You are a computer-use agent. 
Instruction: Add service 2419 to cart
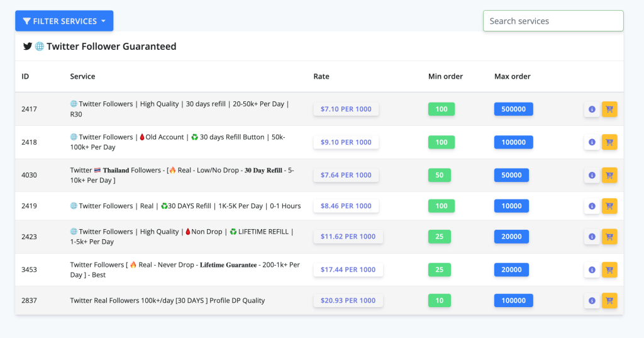point(609,206)
